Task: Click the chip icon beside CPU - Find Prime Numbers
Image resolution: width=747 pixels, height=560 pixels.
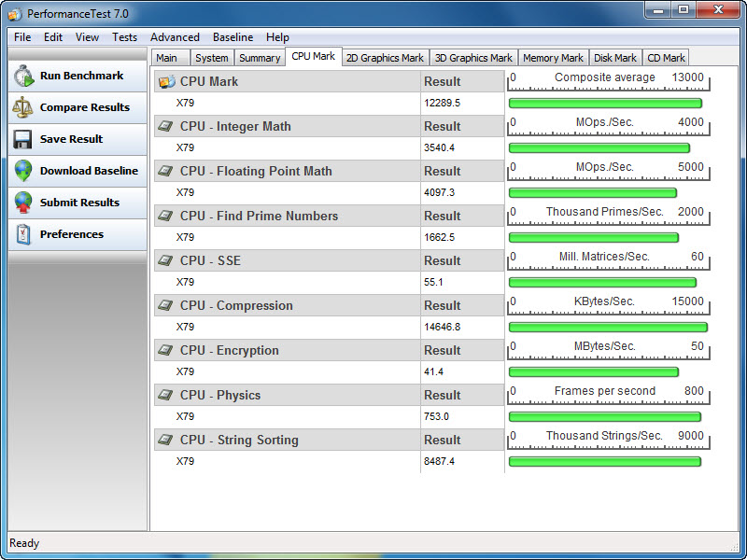Action: pyautogui.click(x=165, y=216)
